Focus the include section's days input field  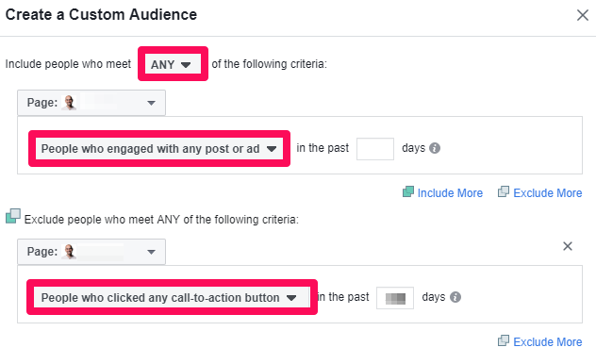click(375, 149)
